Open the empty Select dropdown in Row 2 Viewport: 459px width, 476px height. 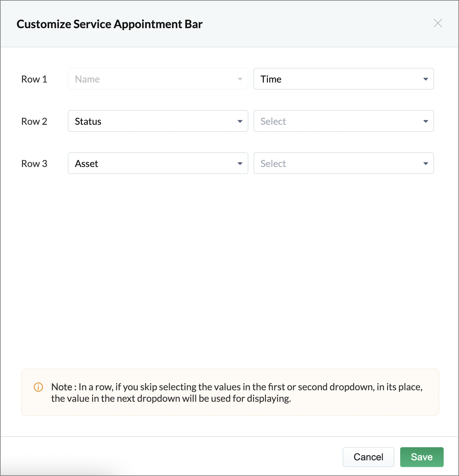(339, 121)
